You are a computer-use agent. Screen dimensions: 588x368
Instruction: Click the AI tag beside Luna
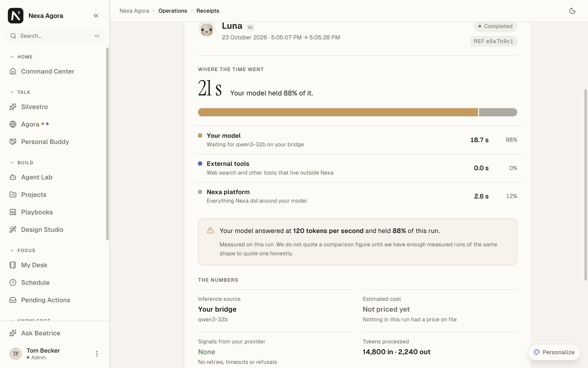[250, 27]
